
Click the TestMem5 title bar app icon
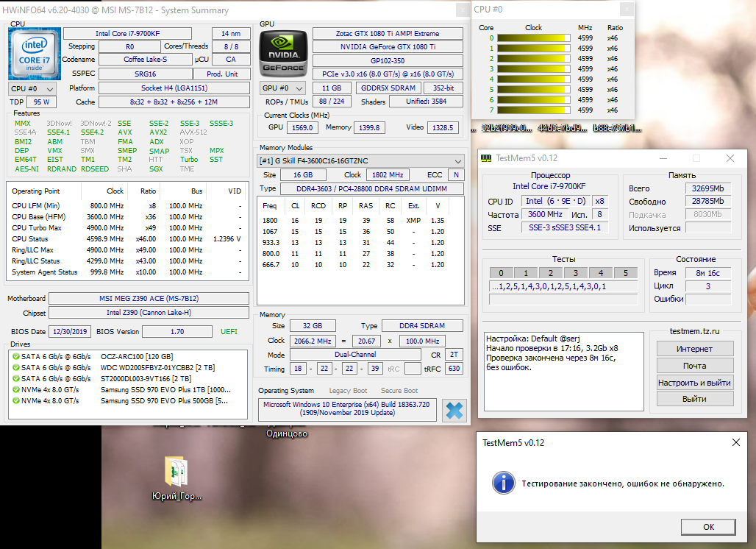pyautogui.click(x=486, y=158)
